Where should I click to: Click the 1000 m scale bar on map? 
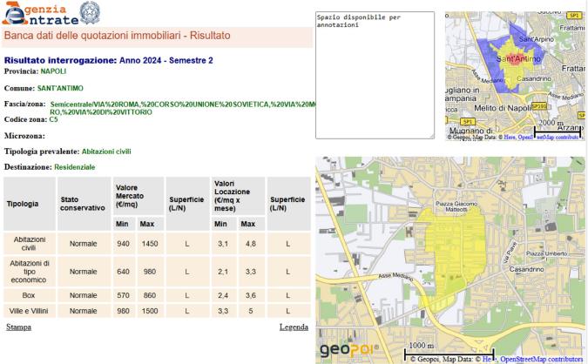(x=434, y=354)
